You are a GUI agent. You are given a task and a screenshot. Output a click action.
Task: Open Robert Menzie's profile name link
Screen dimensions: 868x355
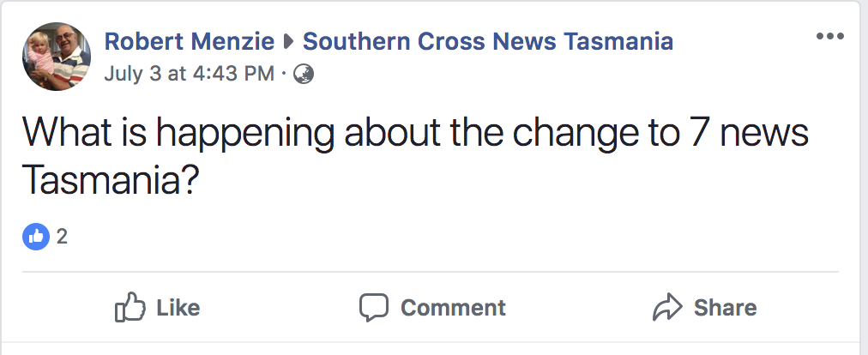coord(189,41)
